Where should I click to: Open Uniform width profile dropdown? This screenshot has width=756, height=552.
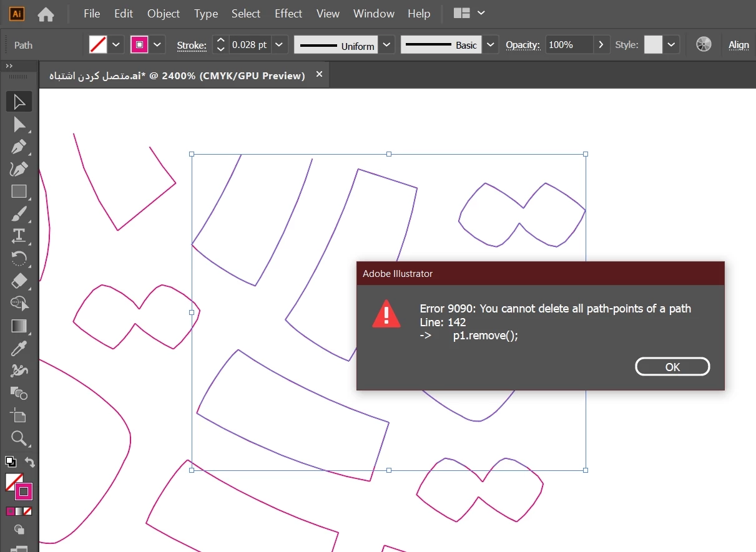(x=387, y=44)
